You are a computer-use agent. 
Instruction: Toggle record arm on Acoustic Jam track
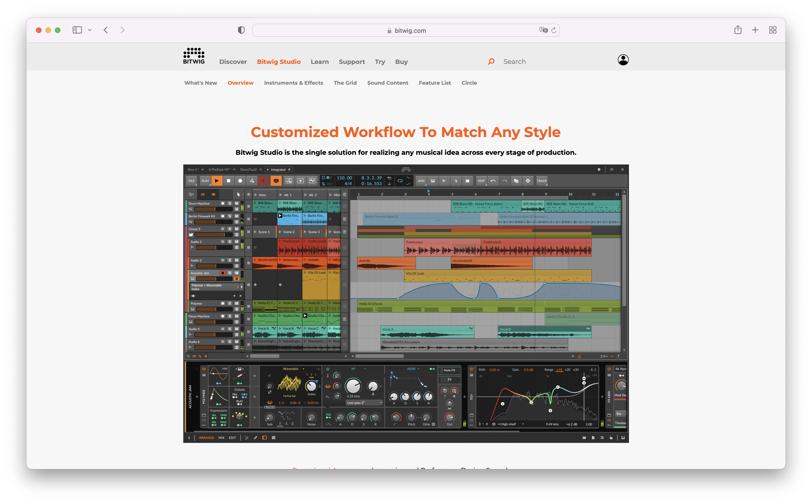point(222,273)
